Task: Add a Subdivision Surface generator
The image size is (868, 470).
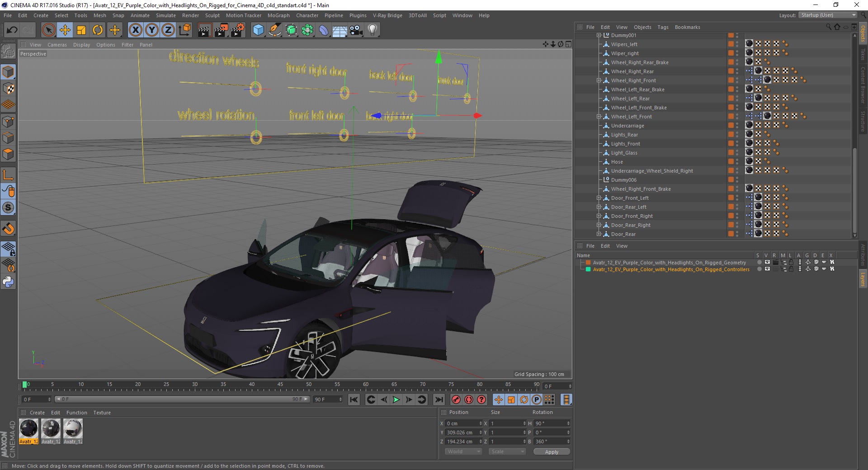Action: tap(291, 30)
